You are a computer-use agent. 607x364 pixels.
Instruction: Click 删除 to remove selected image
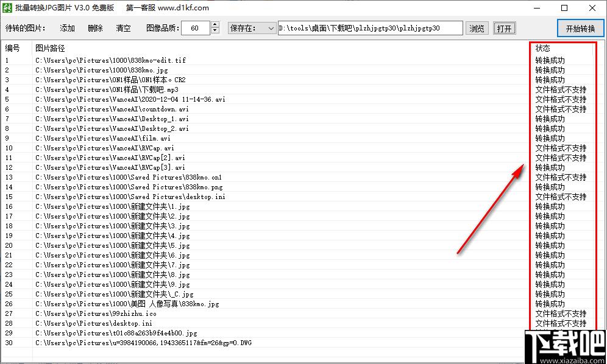[x=95, y=29]
